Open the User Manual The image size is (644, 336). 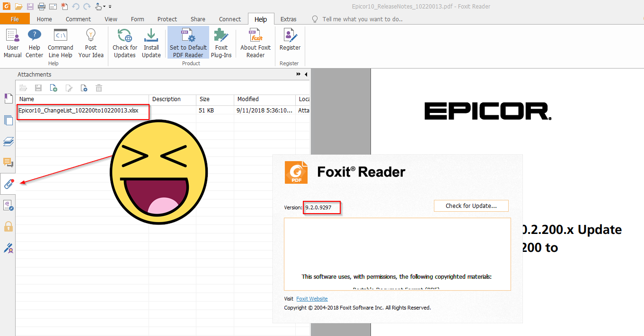[x=13, y=43]
